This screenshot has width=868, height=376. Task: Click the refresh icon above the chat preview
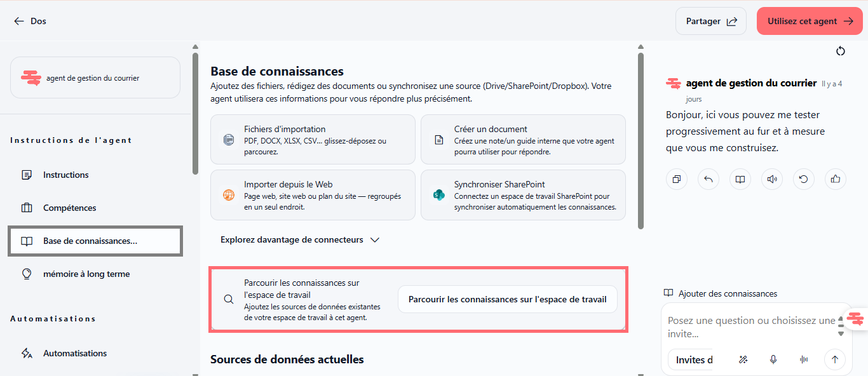point(841,51)
